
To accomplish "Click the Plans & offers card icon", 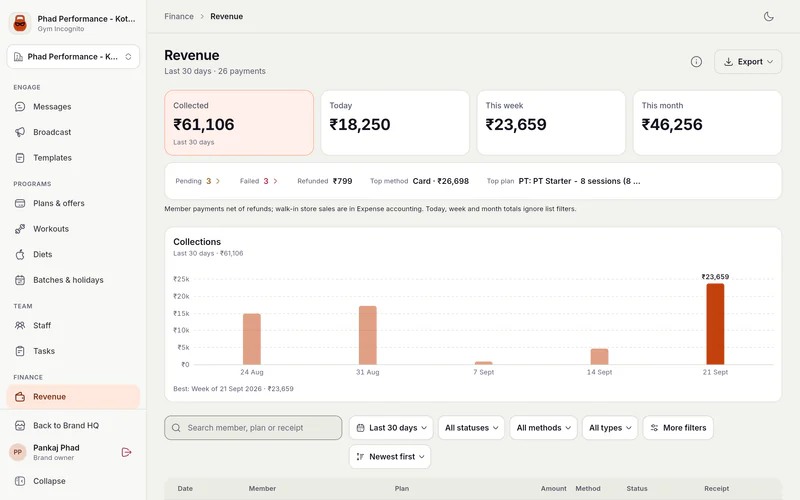I will click(x=20, y=203).
